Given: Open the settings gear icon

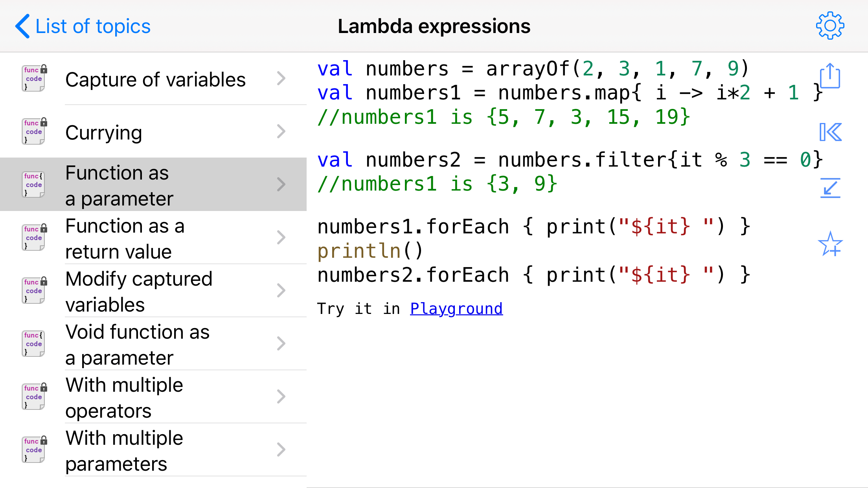Looking at the screenshot, I should (x=830, y=26).
